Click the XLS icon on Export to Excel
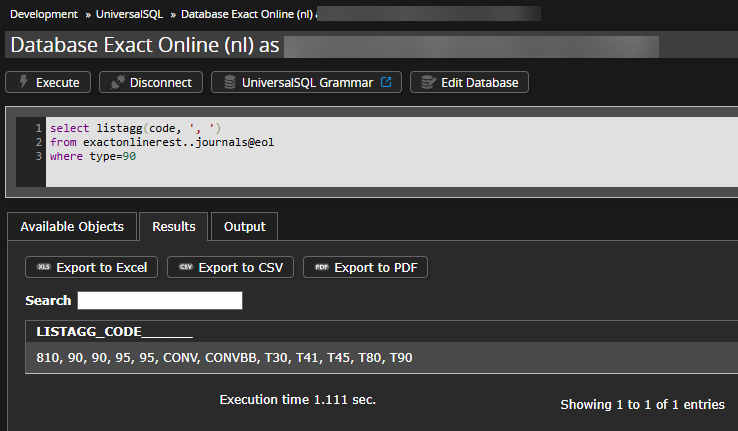The width and height of the screenshot is (738, 431). (x=43, y=267)
